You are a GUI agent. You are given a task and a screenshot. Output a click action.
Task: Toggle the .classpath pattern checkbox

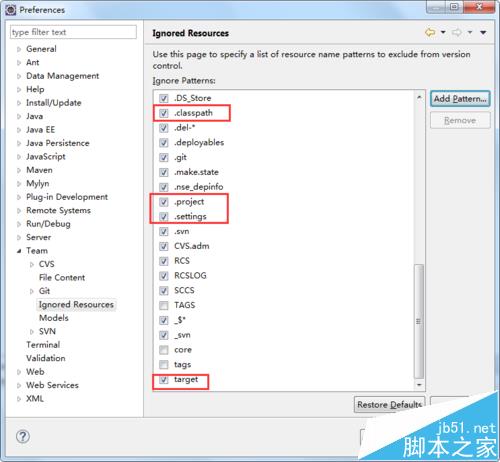tap(164, 113)
